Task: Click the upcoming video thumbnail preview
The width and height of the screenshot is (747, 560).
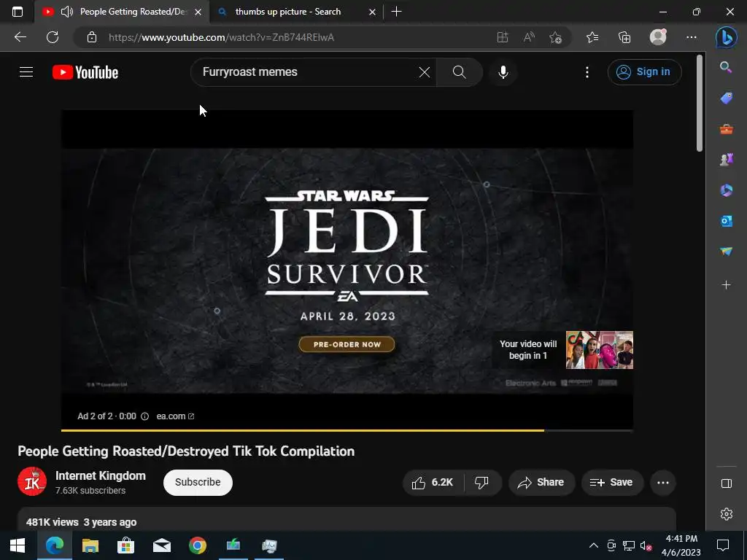Action: 600,350
